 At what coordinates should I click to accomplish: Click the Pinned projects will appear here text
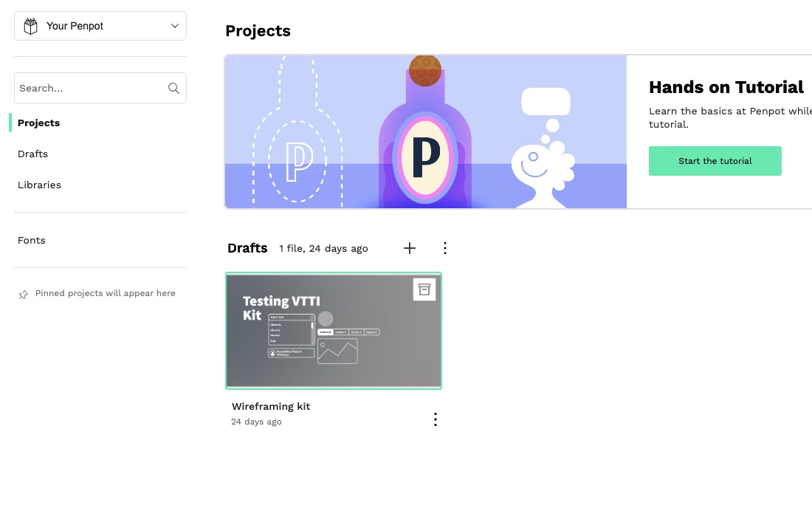105,293
